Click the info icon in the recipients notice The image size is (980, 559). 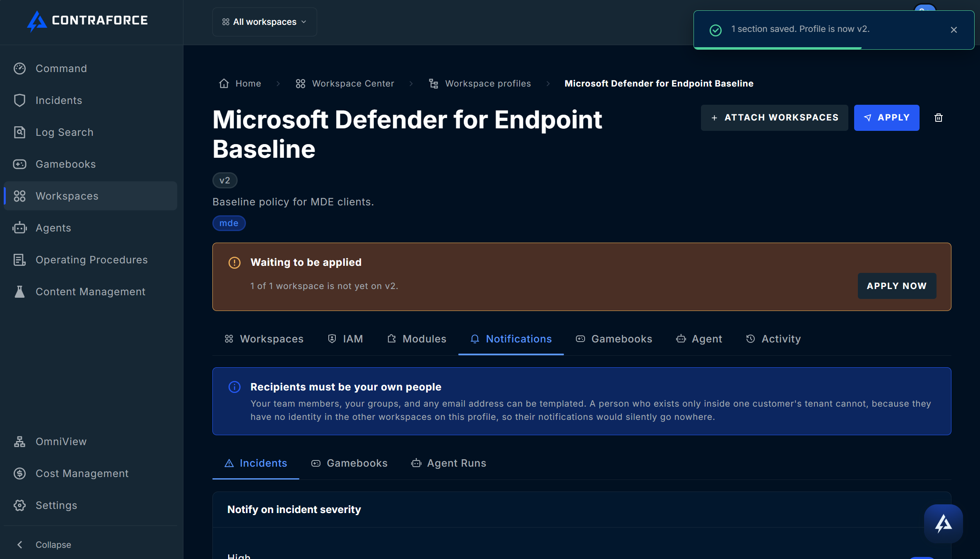click(234, 387)
